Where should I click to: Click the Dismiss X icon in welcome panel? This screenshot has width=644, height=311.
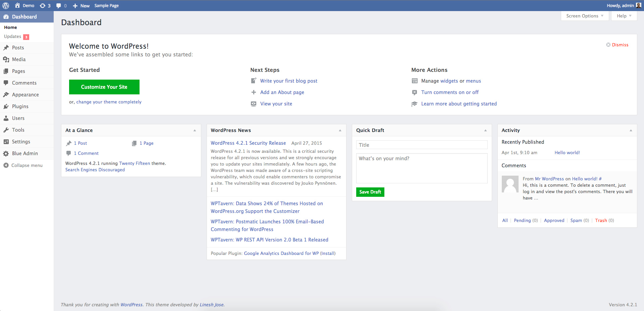(608, 45)
